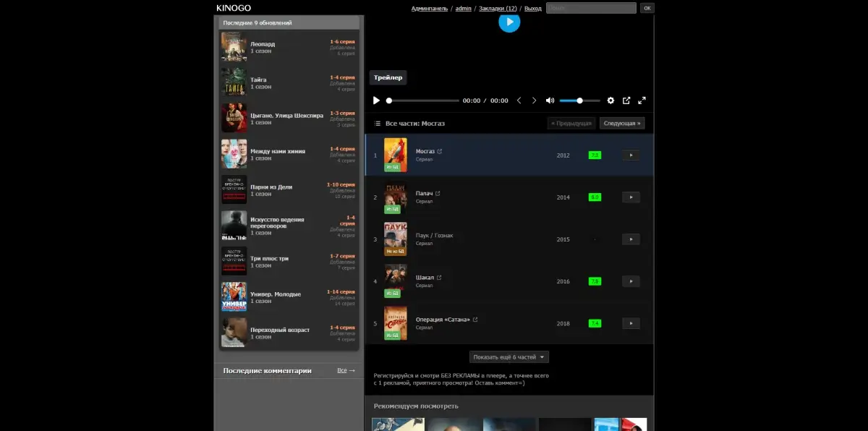Screen dimensions: 868x431
Task: Expand 'Показать ещё 6 частей' dropdown
Action: (x=509, y=357)
